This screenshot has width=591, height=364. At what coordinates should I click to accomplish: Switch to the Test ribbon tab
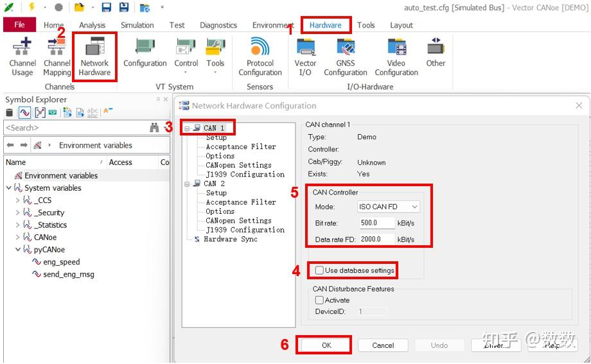click(x=177, y=25)
